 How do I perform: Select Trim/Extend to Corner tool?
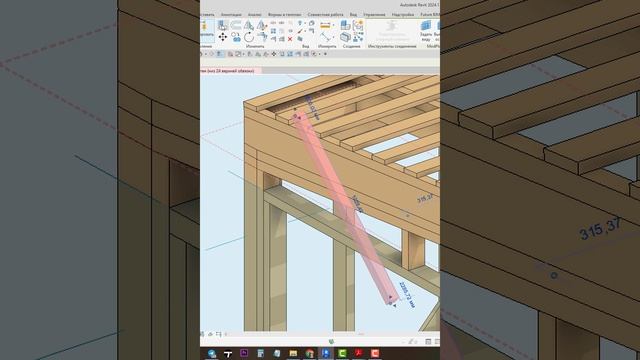(262, 37)
